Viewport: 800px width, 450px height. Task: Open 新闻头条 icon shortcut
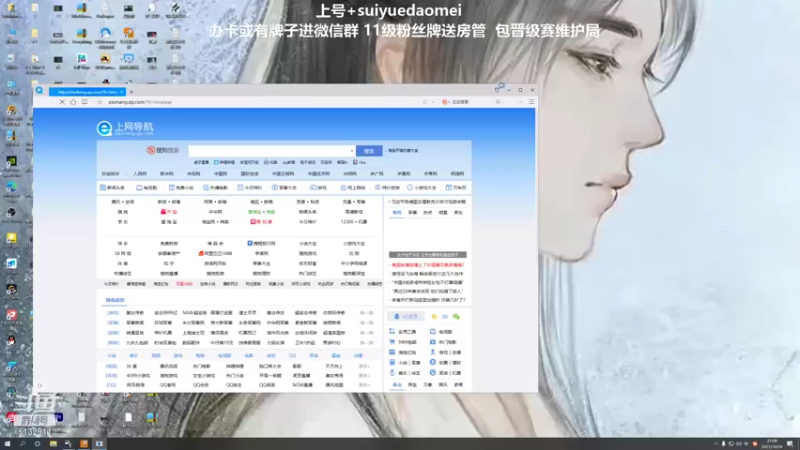pyautogui.click(x=112, y=188)
